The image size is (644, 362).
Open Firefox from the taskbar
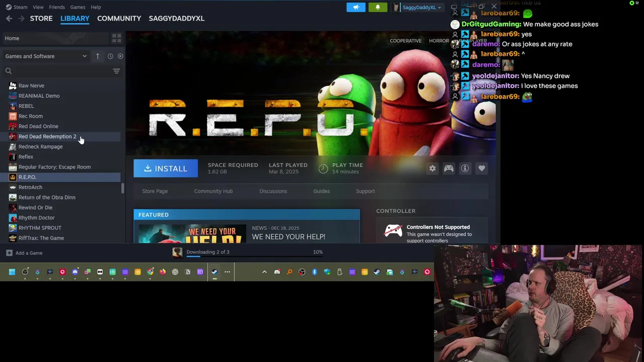click(x=163, y=272)
